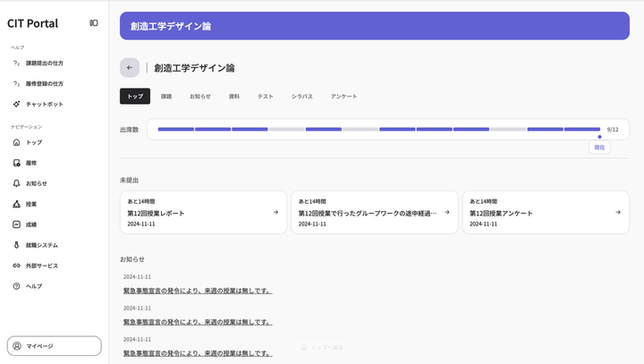Open the 成績 grades icon
644x364 pixels.
16,224
